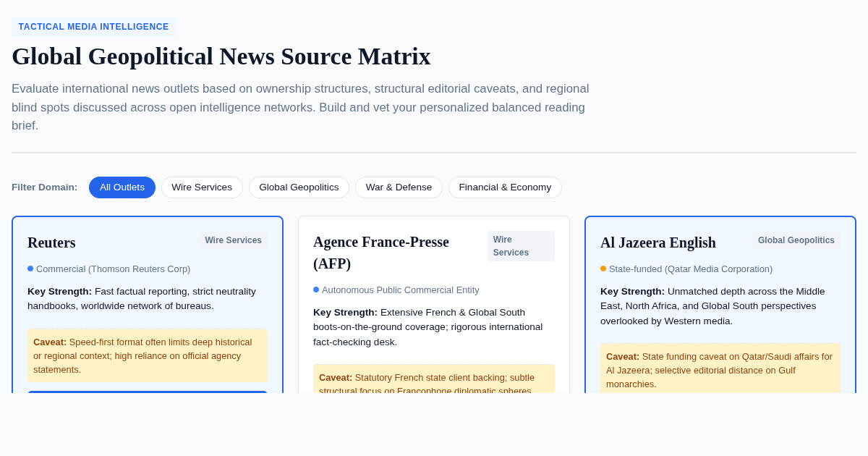Click Autonomous Public Commercial Entity text

401,290
